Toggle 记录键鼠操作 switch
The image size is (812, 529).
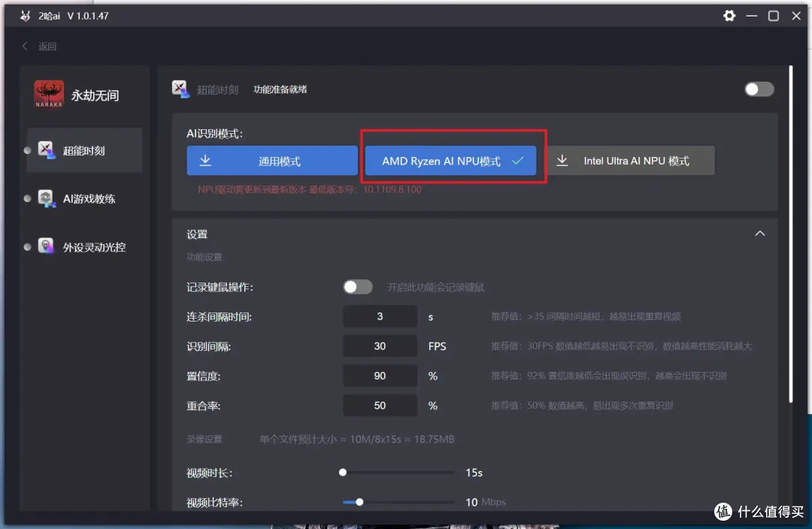point(357,287)
